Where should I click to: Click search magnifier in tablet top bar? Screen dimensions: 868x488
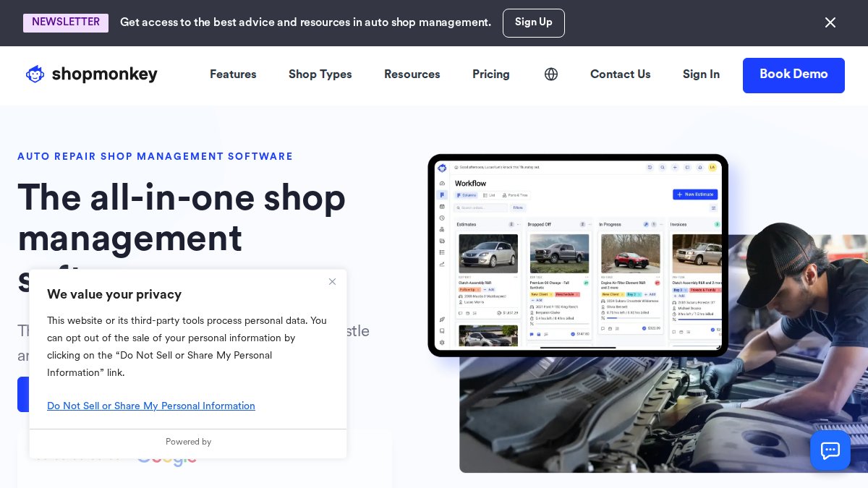click(663, 167)
